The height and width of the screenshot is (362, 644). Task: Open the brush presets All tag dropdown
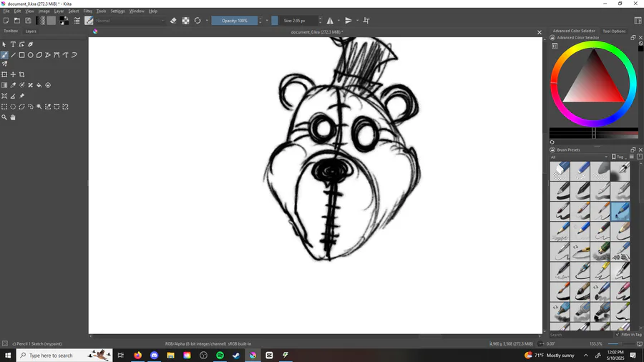pyautogui.click(x=579, y=157)
